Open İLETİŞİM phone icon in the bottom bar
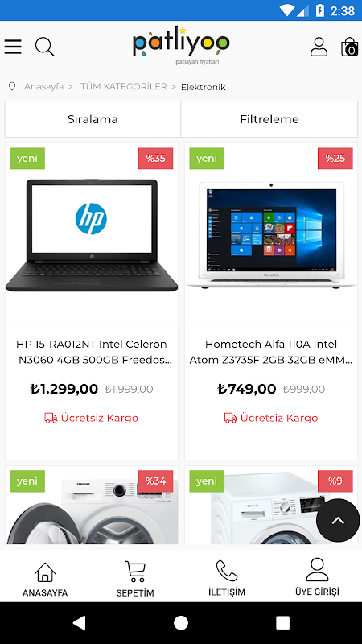This screenshot has height=644, width=362. (x=227, y=578)
